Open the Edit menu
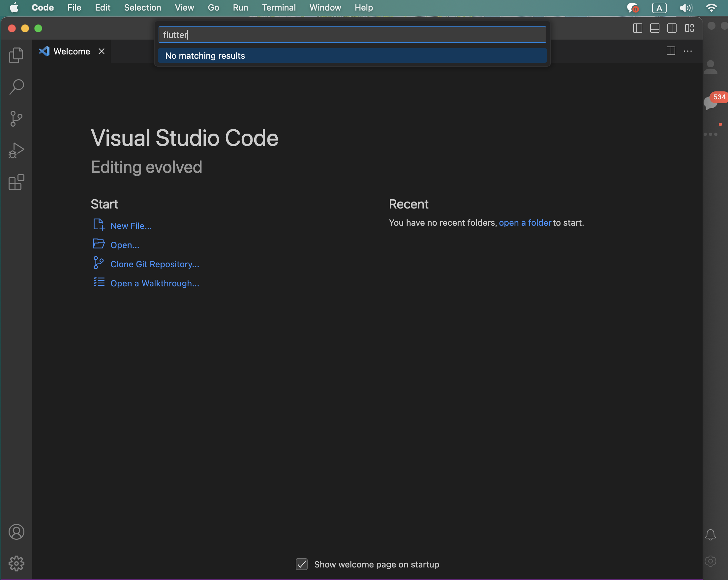The width and height of the screenshot is (728, 580). pos(103,8)
